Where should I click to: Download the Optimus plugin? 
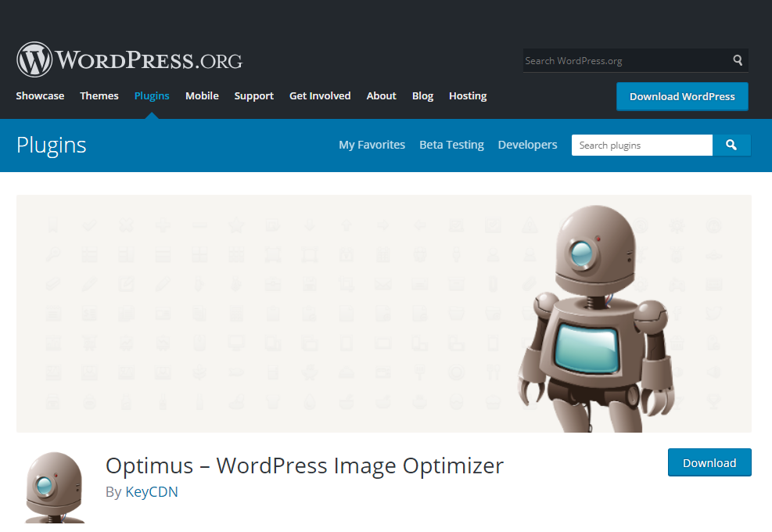pos(709,462)
